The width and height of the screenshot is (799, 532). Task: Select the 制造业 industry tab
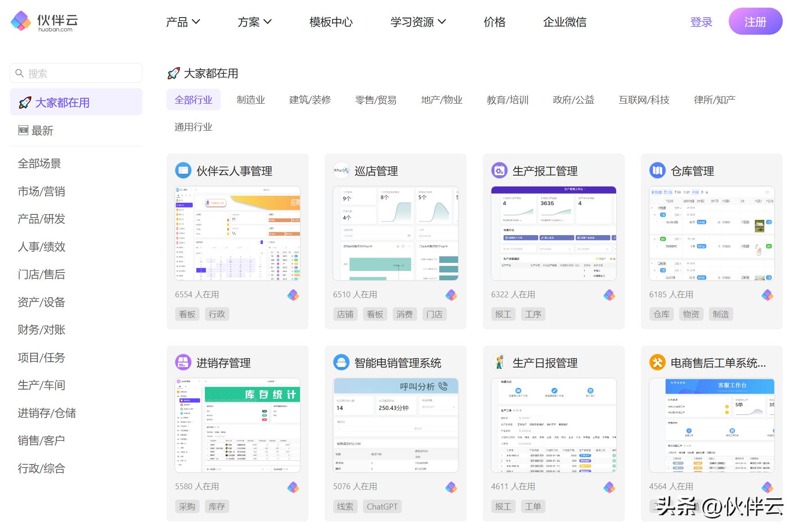[250, 100]
